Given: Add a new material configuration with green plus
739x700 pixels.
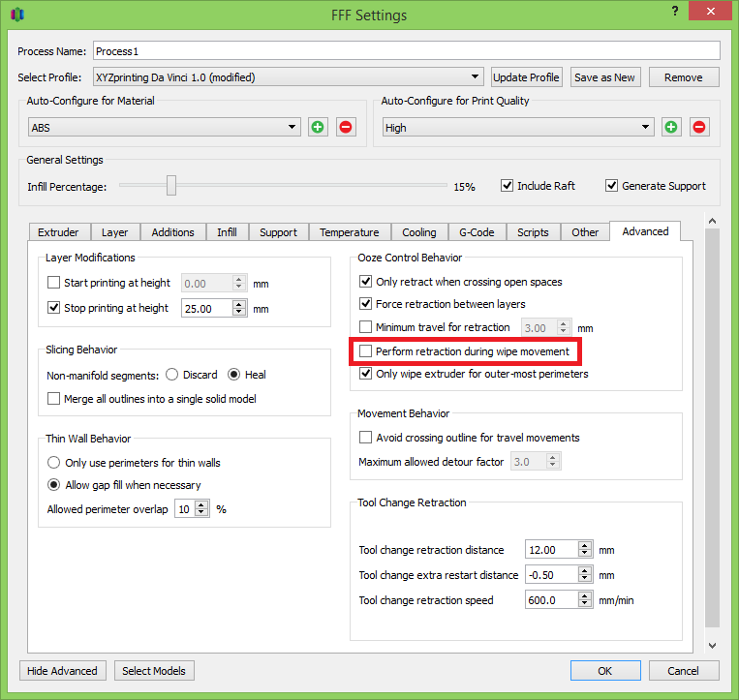Looking at the screenshot, I should coord(318,127).
